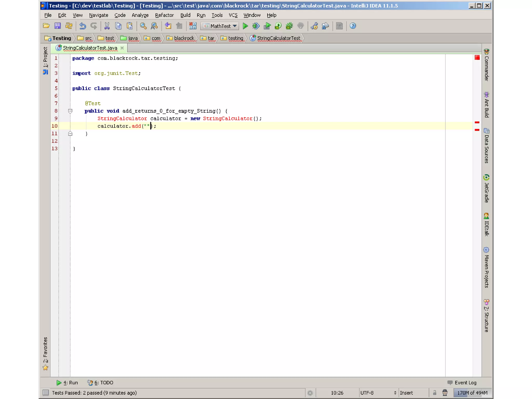Click the Debug bug icon
Screen dimensions: 532x399
(x=256, y=26)
